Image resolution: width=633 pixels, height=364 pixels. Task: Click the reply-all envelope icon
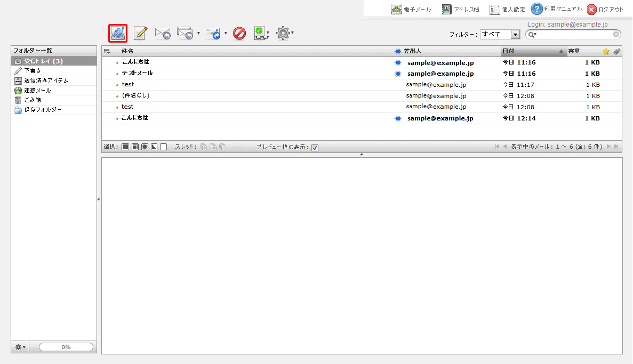click(185, 34)
